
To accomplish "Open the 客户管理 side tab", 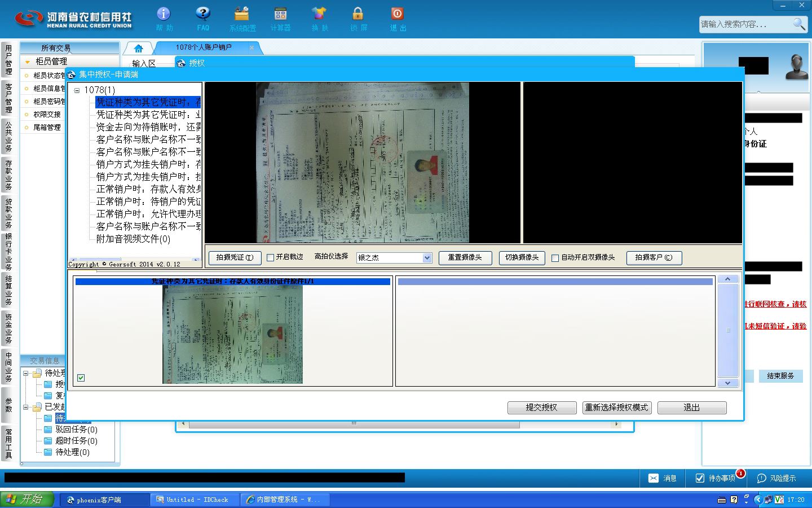I will coord(8,98).
